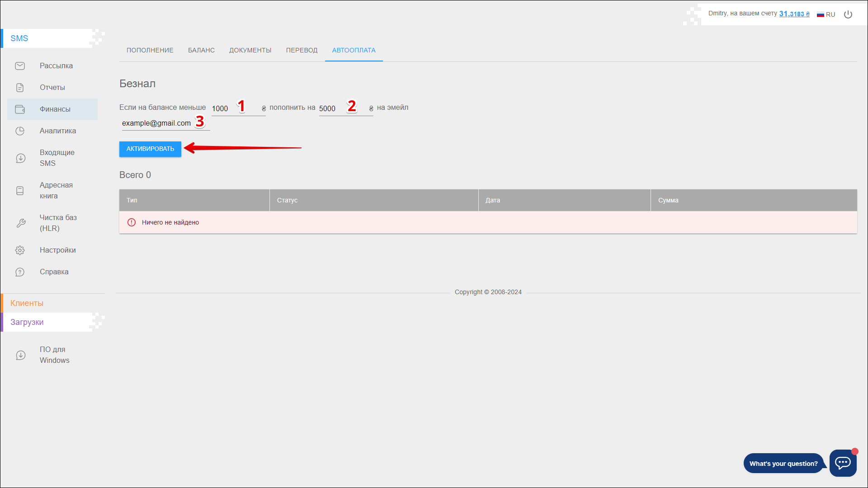Click the minimum balance field with 1000
Screen dimensions: 868x488
(x=224, y=109)
